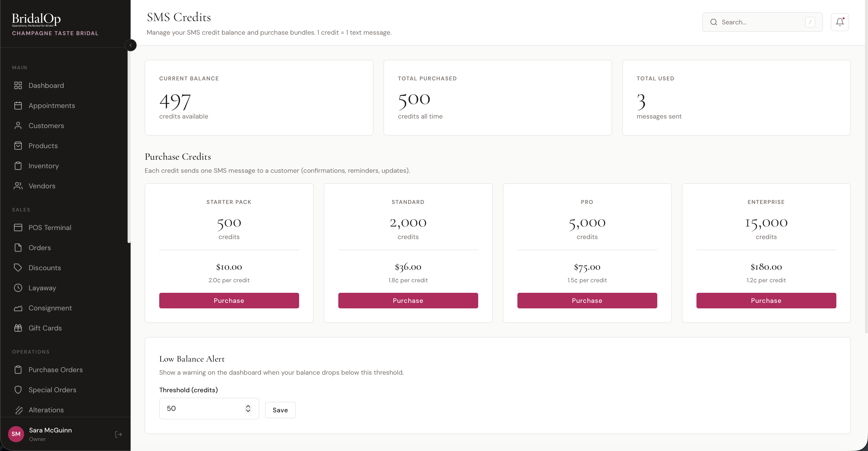Click the Gift Cards gift icon

click(x=19, y=328)
